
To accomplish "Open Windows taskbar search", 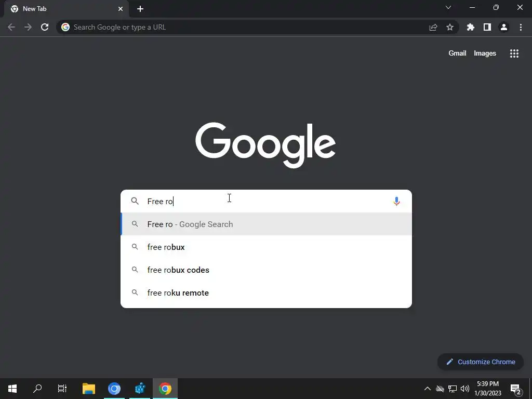I will point(37,389).
